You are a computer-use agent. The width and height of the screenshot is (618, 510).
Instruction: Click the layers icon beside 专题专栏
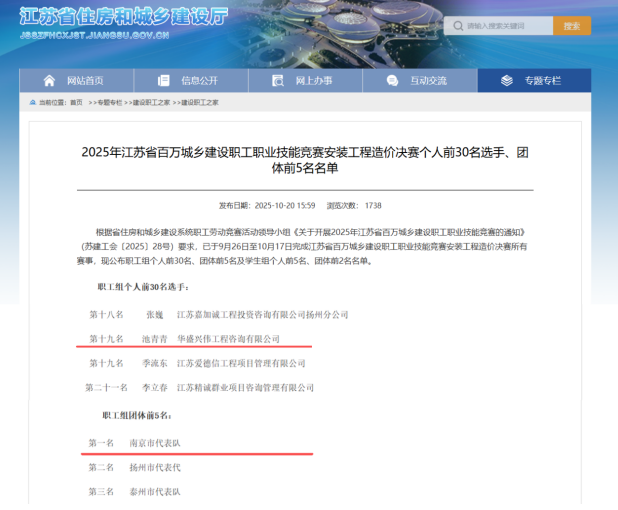(x=507, y=81)
